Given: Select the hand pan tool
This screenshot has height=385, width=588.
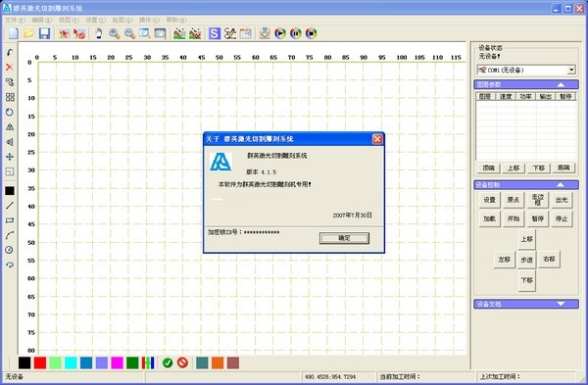Looking at the screenshot, I should coord(98,33).
